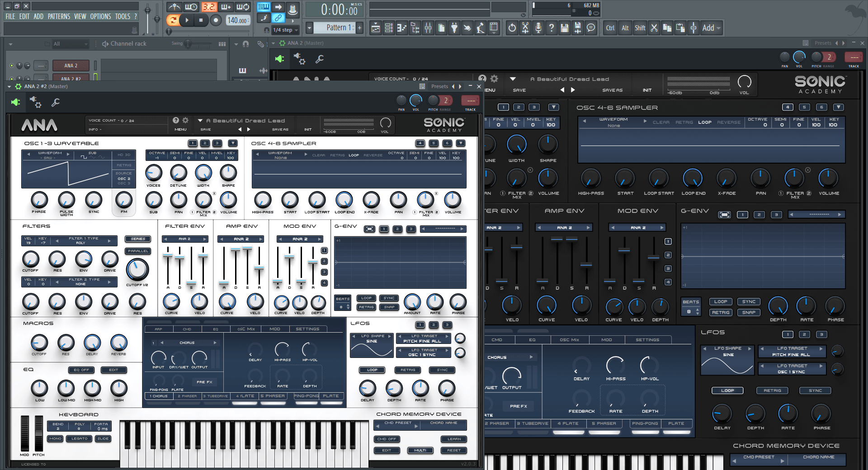The height and width of the screenshot is (470, 868).
Task: Toggle the PARALLEL filter routing button
Action: click(x=138, y=251)
